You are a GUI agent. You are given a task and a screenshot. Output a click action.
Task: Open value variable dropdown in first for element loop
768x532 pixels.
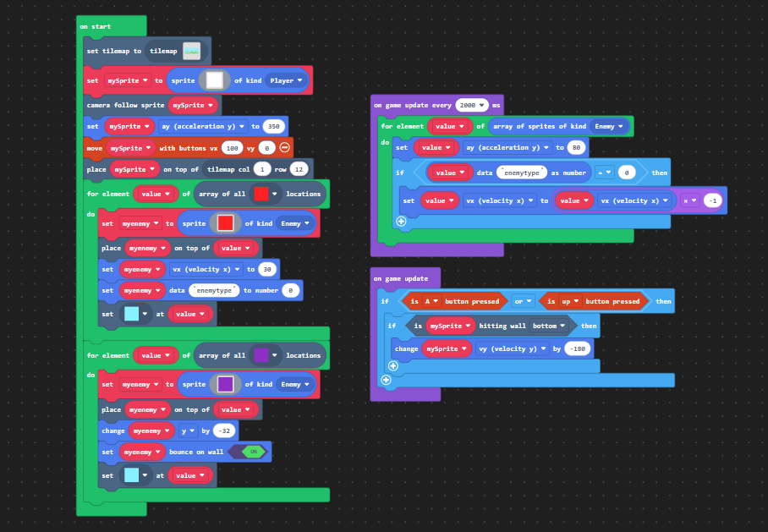click(156, 194)
